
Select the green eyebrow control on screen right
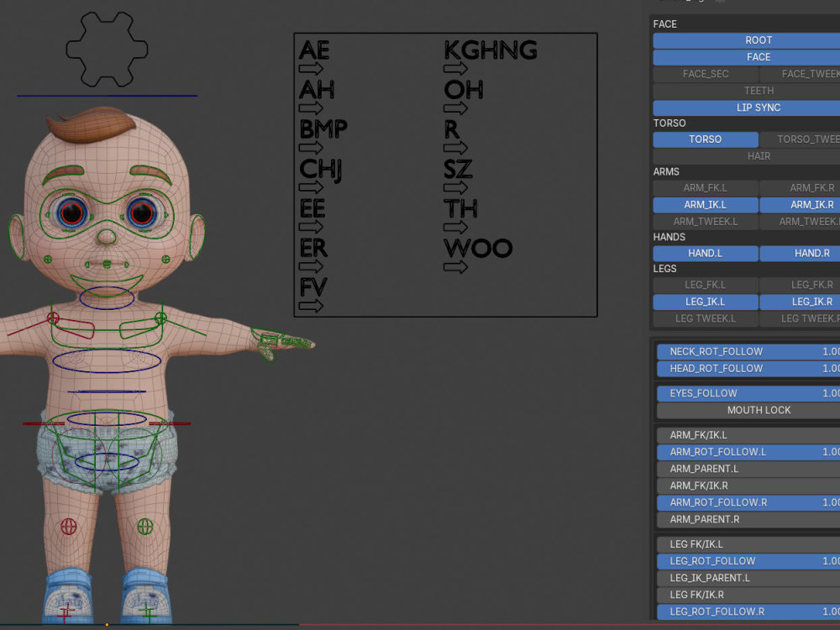pyautogui.click(x=150, y=174)
